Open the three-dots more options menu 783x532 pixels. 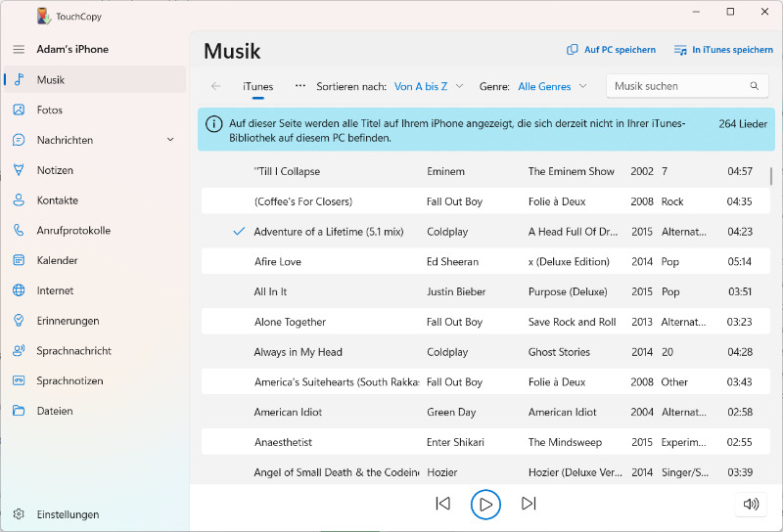(x=300, y=86)
